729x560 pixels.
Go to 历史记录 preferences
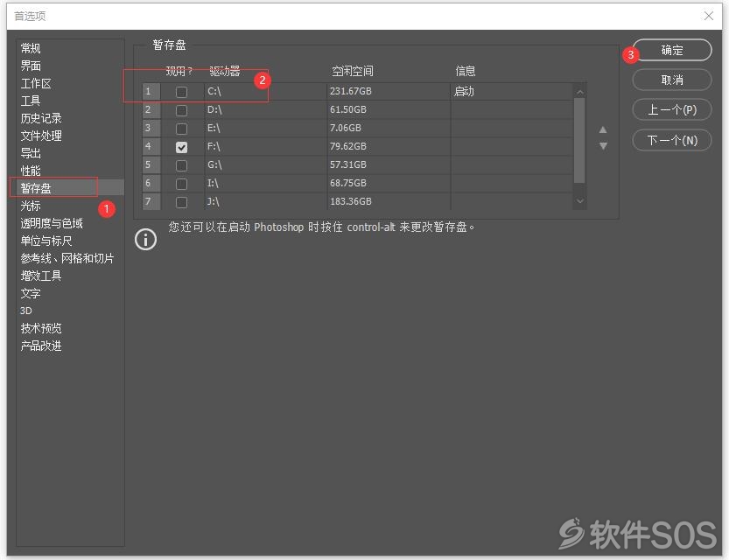tap(41, 118)
